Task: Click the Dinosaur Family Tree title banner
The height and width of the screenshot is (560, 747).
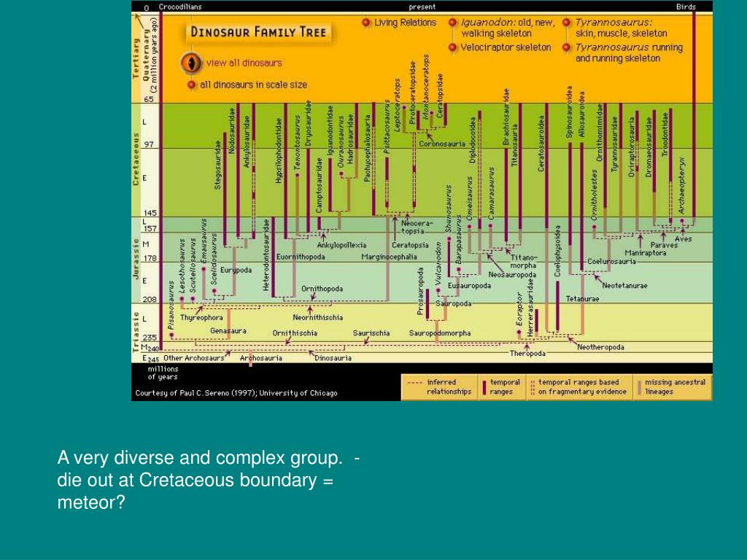Action: click(x=258, y=32)
